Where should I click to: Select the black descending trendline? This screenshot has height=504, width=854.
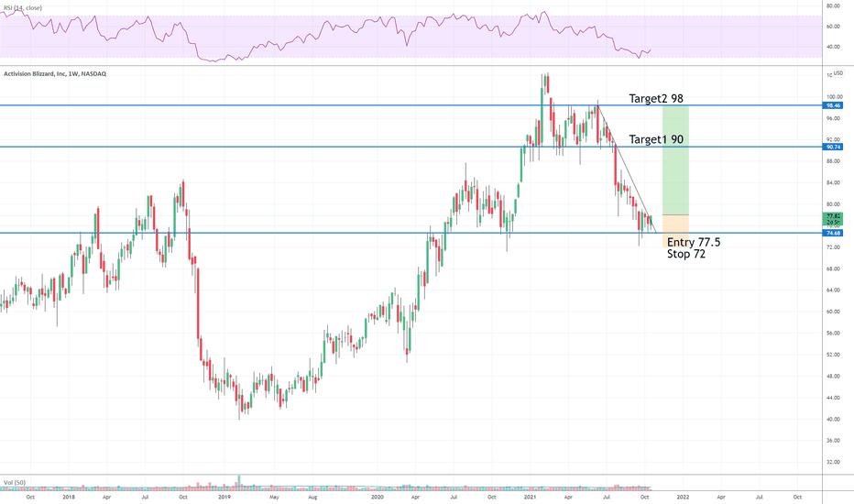[628, 169]
